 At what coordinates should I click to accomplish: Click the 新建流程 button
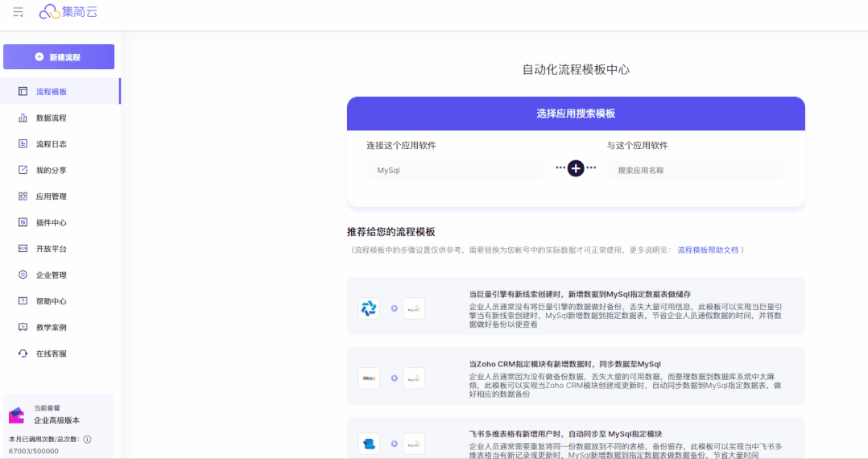pos(59,57)
